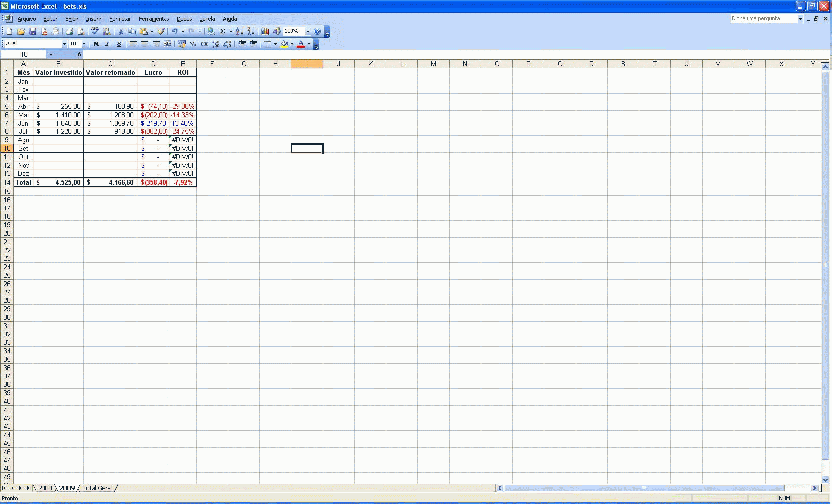Viewport: 832px width, 504px height.
Task: Apply the red font color
Action: tap(301, 44)
